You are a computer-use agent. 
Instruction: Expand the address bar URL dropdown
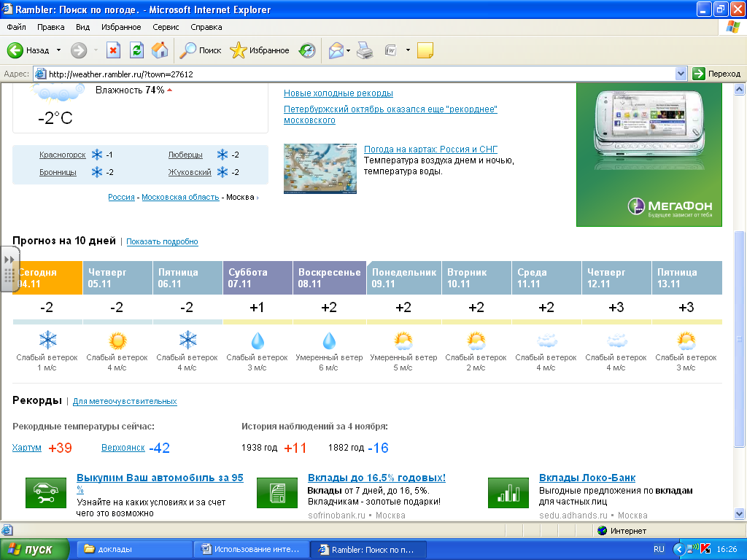[x=681, y=74]
